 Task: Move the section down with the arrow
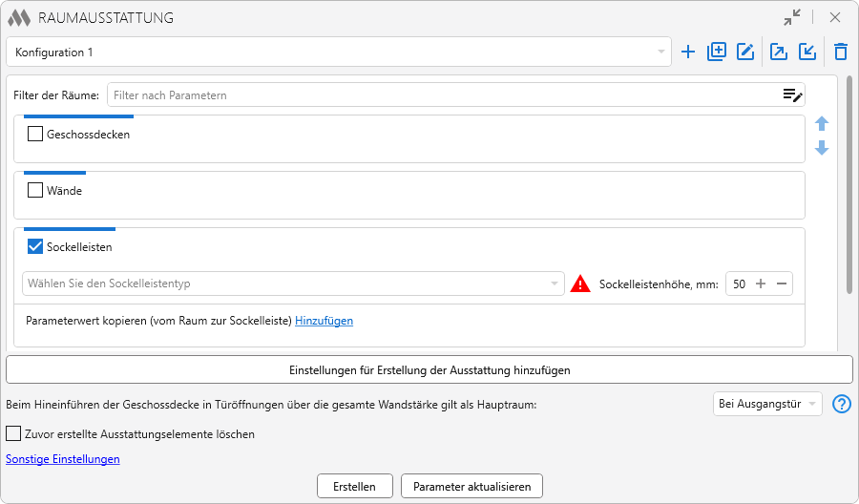pos(822,148)
